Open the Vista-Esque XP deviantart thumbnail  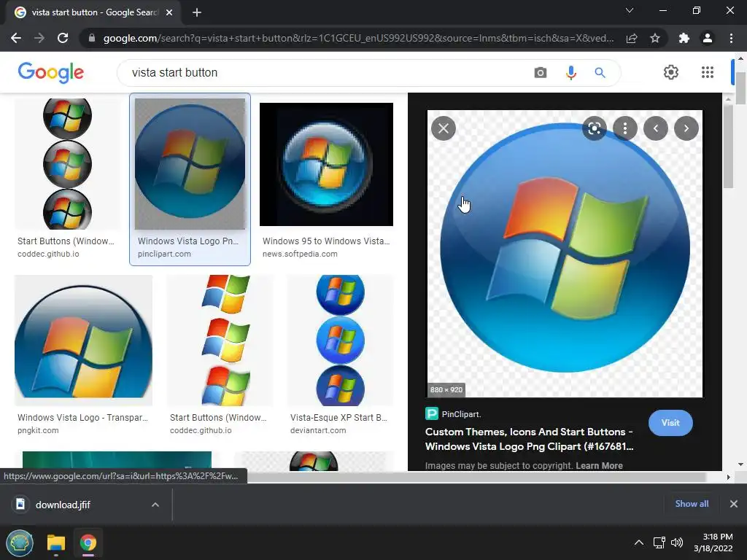tap(340, 340)
